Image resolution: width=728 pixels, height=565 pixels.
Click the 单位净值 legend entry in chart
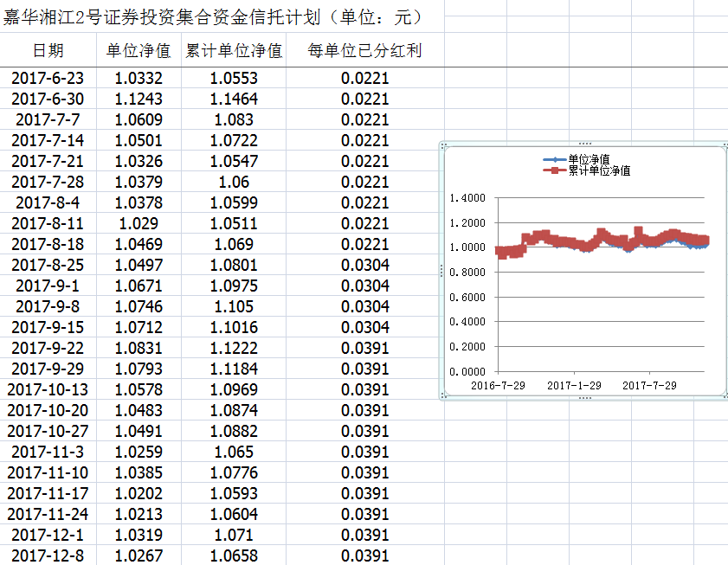click(x=589, y=159)
